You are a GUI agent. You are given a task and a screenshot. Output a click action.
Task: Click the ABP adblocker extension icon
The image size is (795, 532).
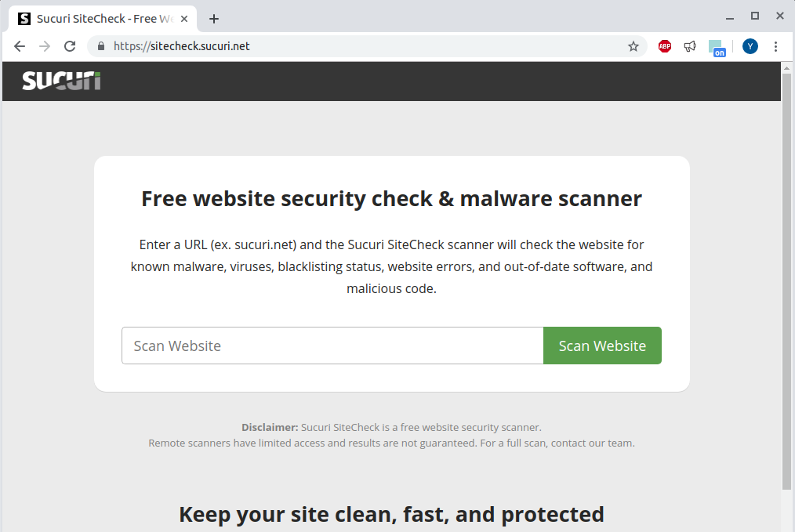coord(664,46)
